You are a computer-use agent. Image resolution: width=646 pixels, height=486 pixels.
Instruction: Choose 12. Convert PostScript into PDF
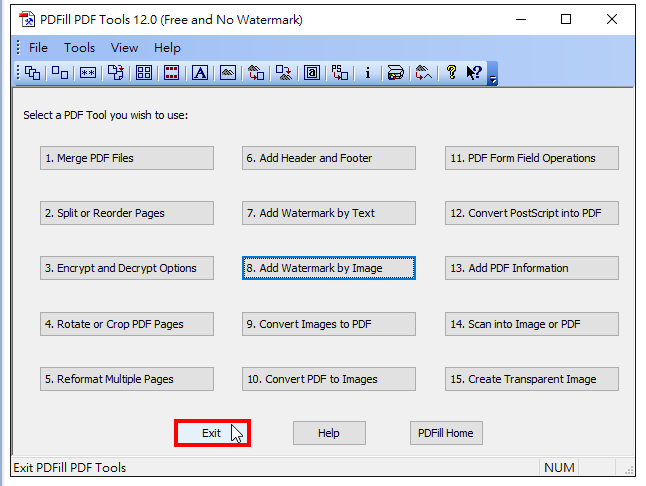click(532, 213)
